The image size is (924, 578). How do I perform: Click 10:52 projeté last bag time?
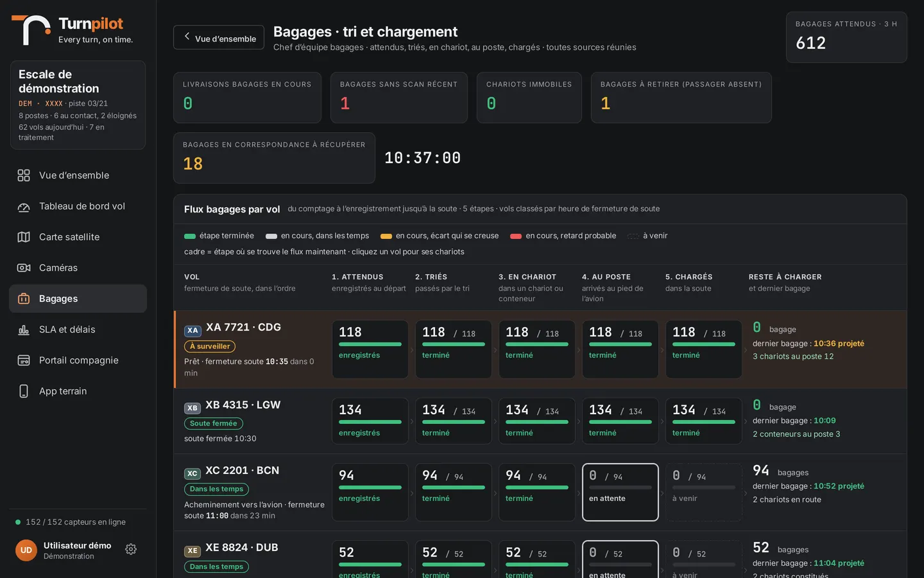click(839, 486)
